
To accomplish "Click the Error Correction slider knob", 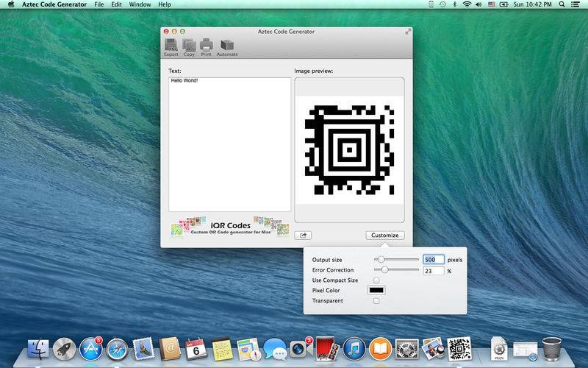I will coord(384,270).
